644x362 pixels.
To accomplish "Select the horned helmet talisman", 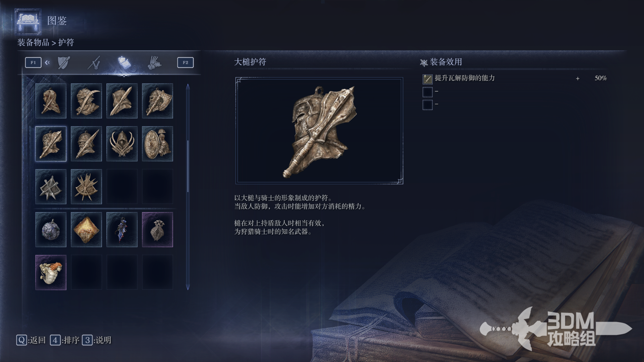I will [122, 144].
